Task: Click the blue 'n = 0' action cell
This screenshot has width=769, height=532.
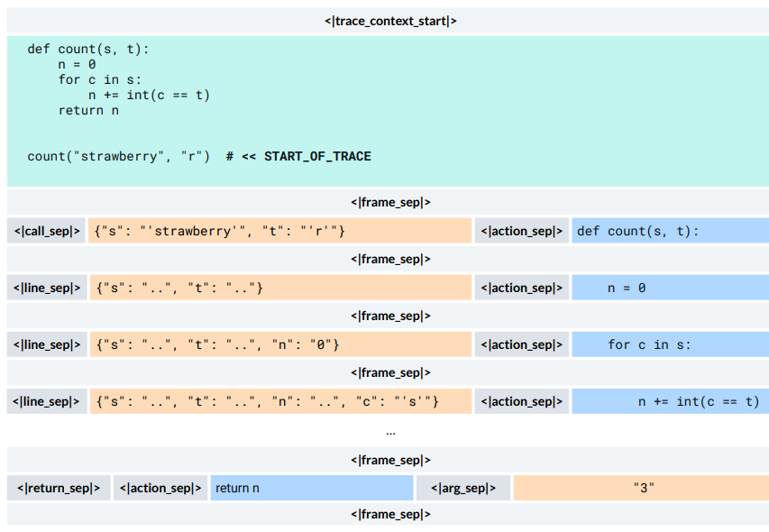Action: click(669, 288)
